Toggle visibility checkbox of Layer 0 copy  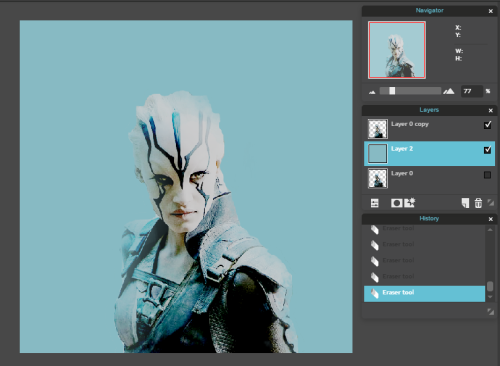[x=487, y=125]
